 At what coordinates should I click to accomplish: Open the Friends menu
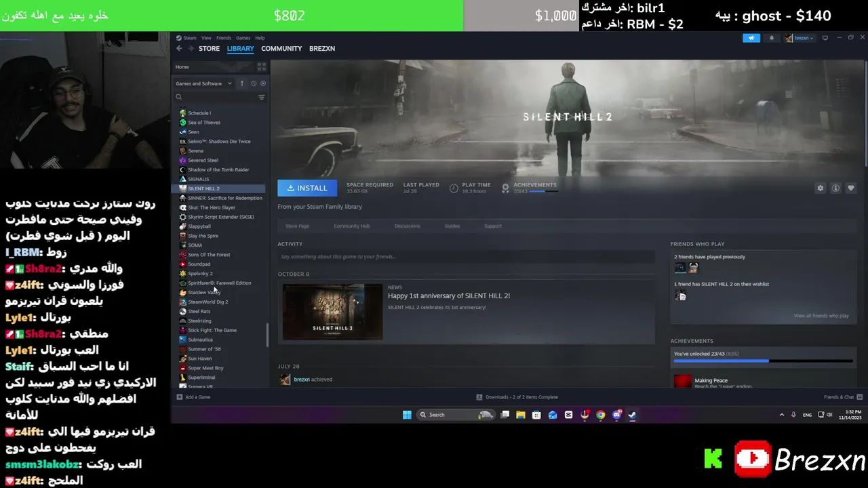(224, 38)
